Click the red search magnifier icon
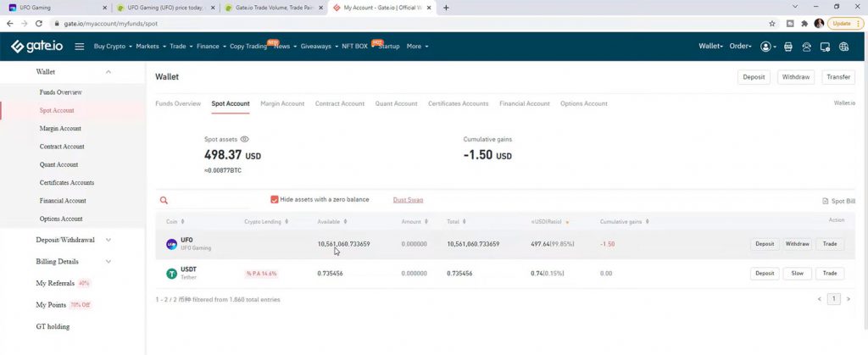 click(164, 201)
